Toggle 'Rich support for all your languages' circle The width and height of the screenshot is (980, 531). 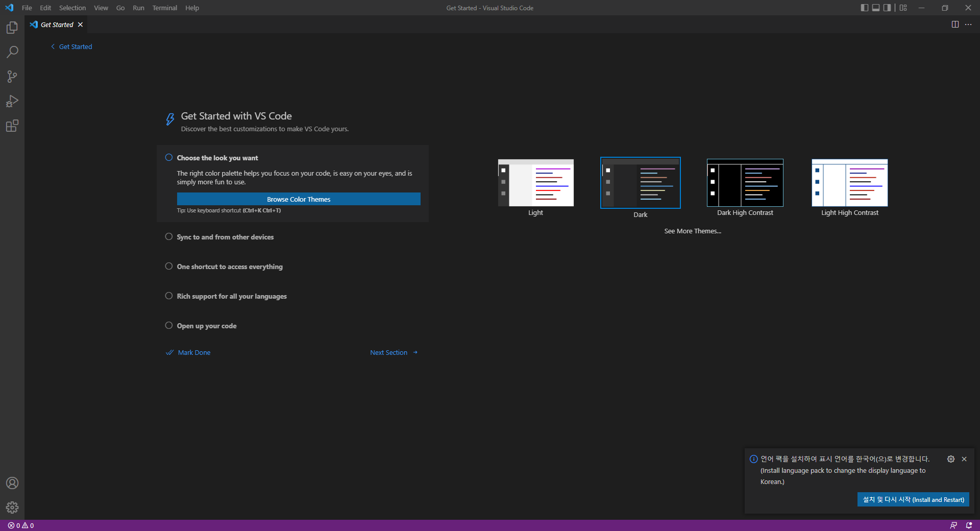click(169, 296)
